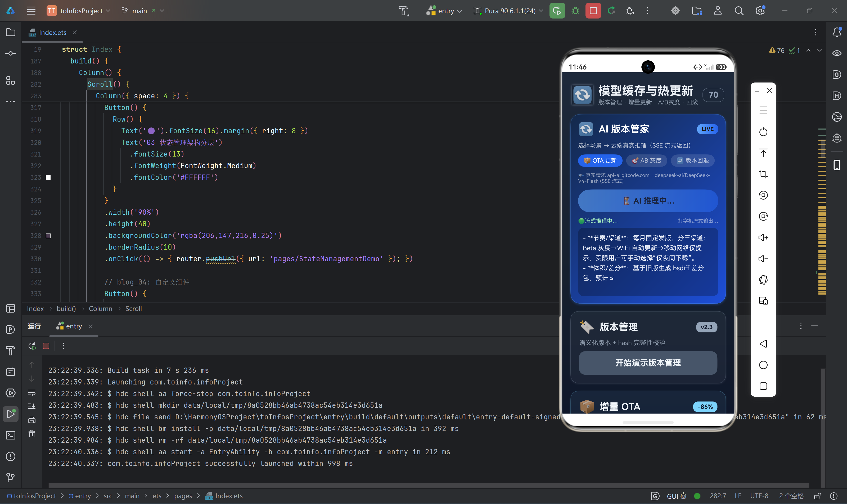Rotate the emulator device
Screen dimensions: 847x504
(x=763, y=280)
